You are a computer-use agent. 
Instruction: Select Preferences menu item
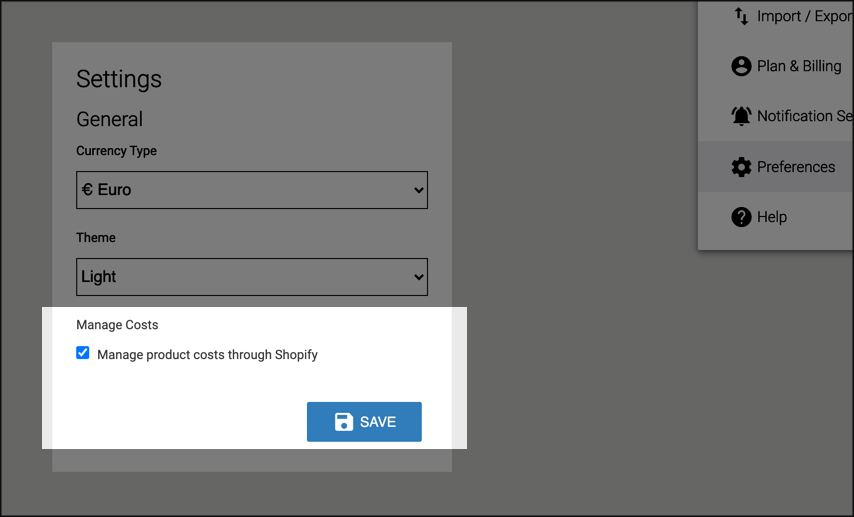click(776, 167)
